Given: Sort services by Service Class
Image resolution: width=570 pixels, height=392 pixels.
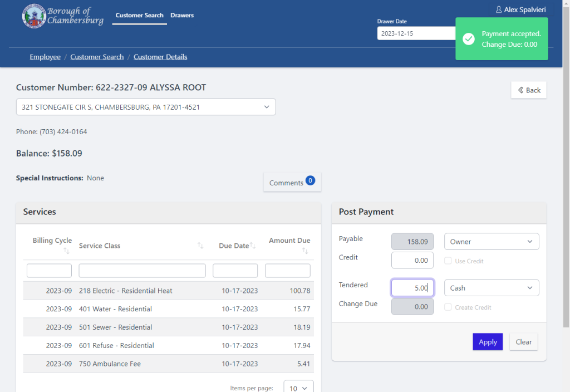Looking at the screenshot, I should pos(201,246).
